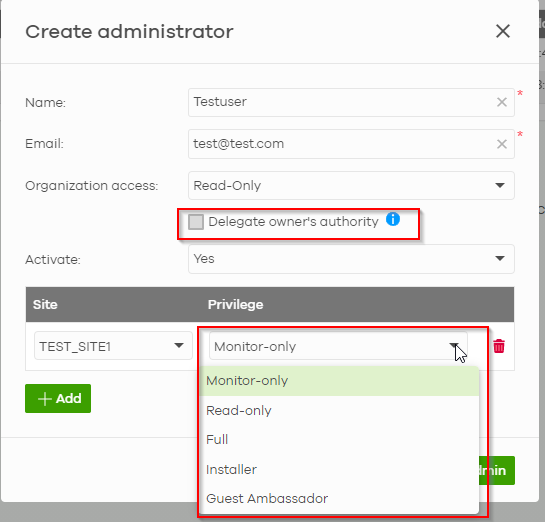Click the red trash delete icon

(x=499, y=346)
